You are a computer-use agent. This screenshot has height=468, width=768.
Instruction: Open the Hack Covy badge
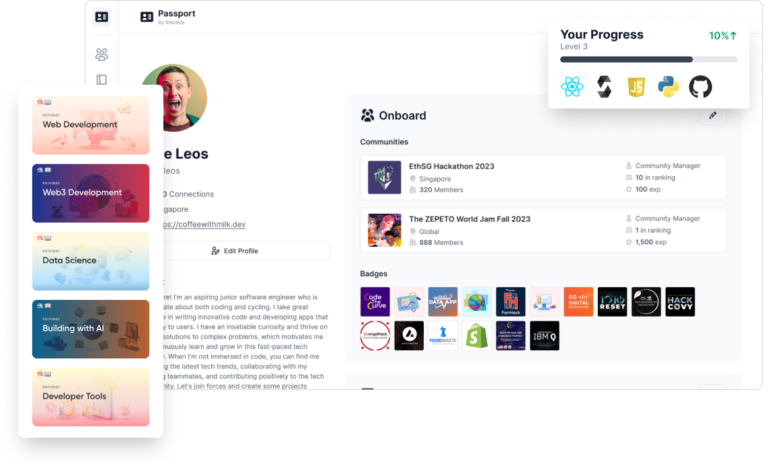tap(680, 302)
